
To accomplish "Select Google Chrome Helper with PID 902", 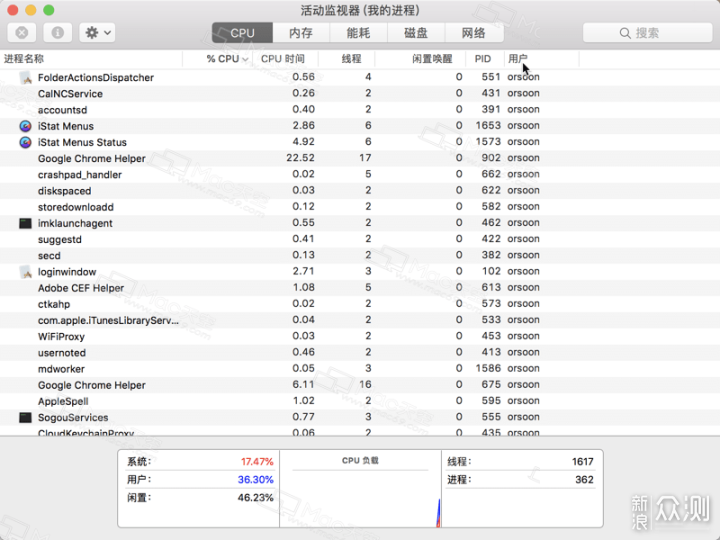I will click(360, 158).
